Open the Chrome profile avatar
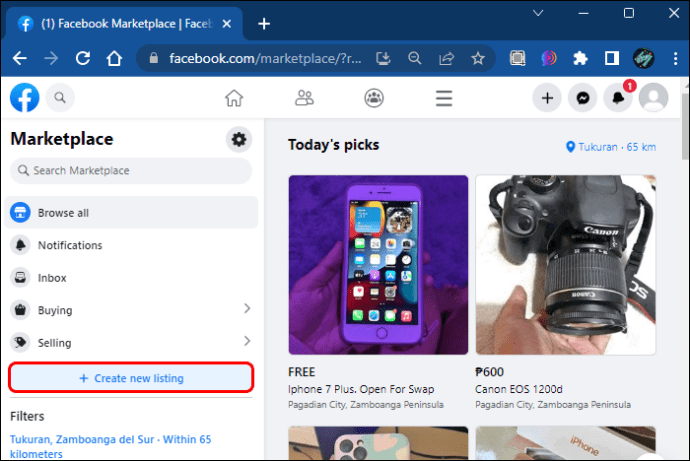690x461 pixels. point(643,58)
